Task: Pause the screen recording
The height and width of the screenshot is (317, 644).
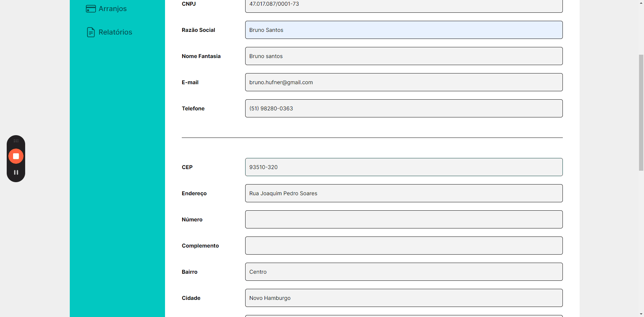Action: click(16, 172)
